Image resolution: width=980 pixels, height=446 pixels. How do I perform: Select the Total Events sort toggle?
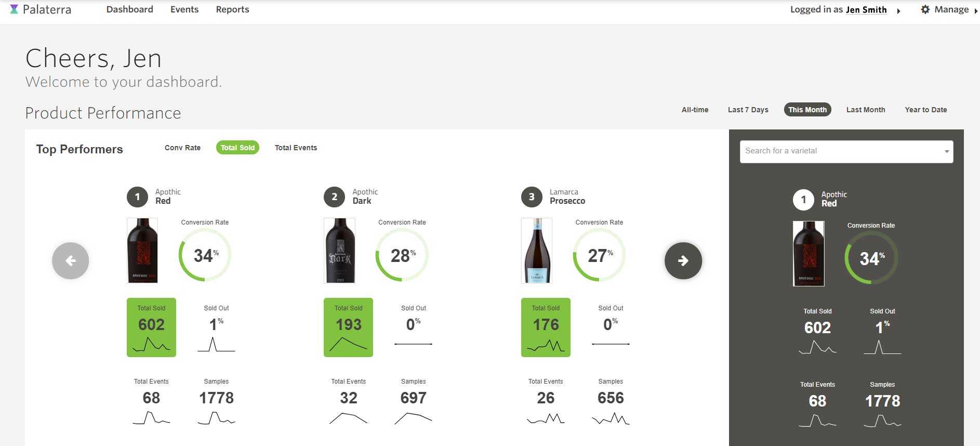pyautogui.click(x=296, y=148)
